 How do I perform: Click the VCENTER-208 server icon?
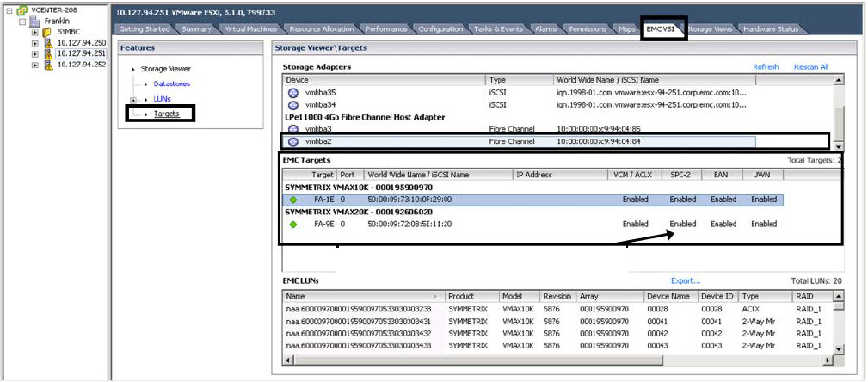[x=22, y=10]
